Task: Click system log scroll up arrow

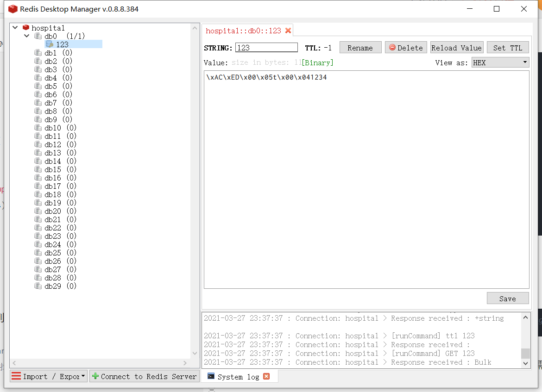Action: tap(525, 317)
